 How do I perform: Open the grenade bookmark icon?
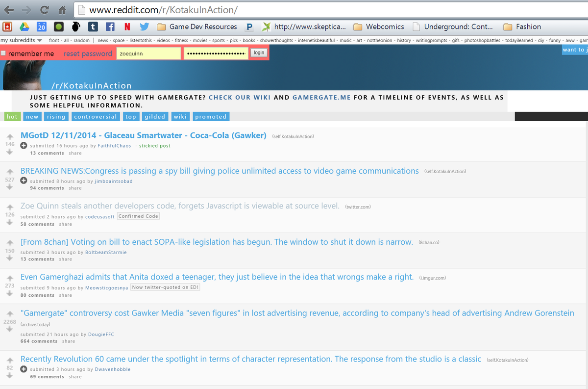(75, 26)
